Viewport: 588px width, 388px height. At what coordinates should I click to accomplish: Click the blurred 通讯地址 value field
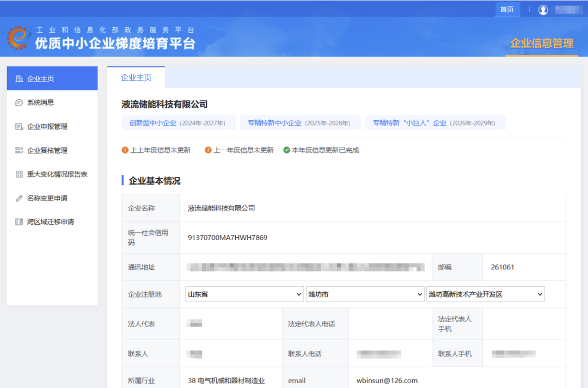click(x=305, y=267)
